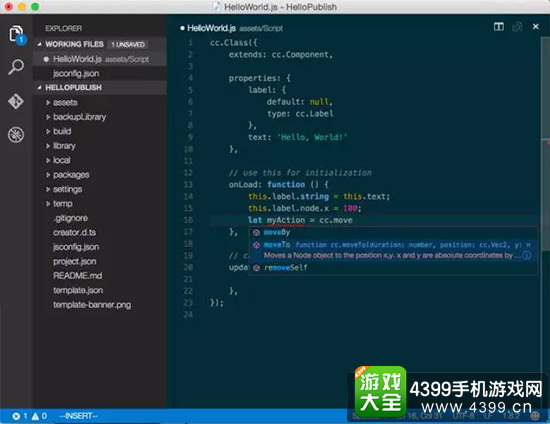Open the Explorer view in activity bar
The image size is (550, 424).
point(16,34)
